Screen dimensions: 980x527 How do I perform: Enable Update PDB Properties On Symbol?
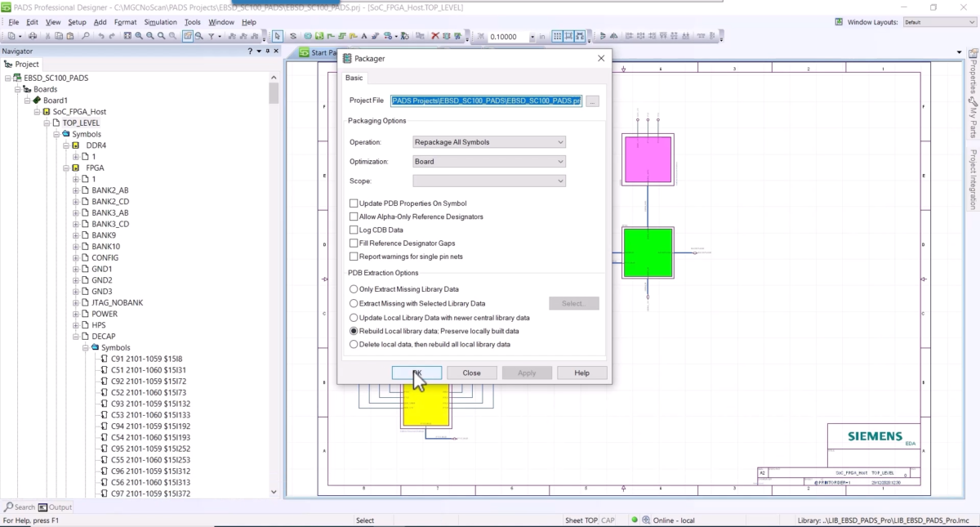[x=354, y=203]
